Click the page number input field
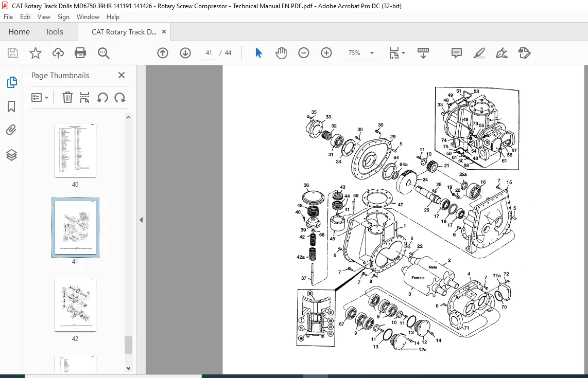The height and width of the screenshot is (378, 588). (x=209, y=53)
